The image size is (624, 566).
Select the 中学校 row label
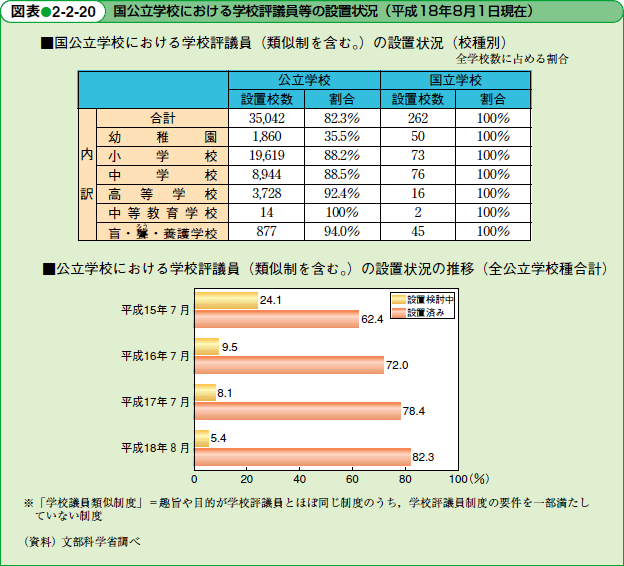(162, 175)
